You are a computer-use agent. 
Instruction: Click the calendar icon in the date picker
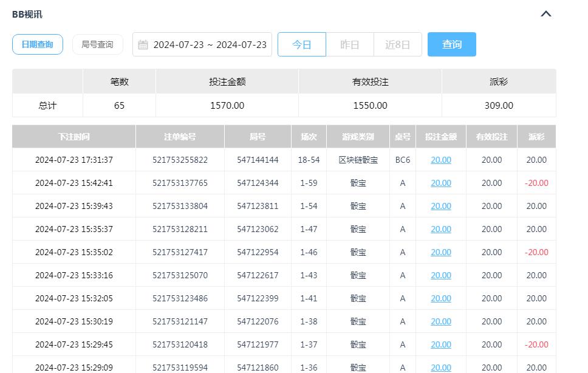click(143, 44)
